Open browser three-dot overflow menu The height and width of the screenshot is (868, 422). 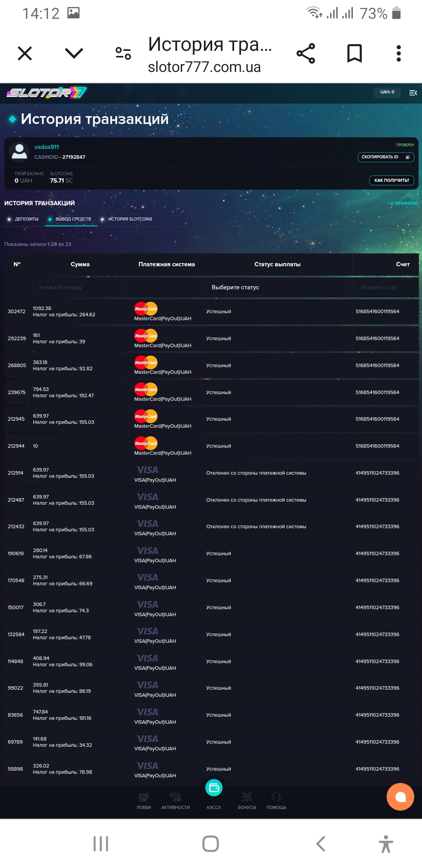(x=399, y=54)
